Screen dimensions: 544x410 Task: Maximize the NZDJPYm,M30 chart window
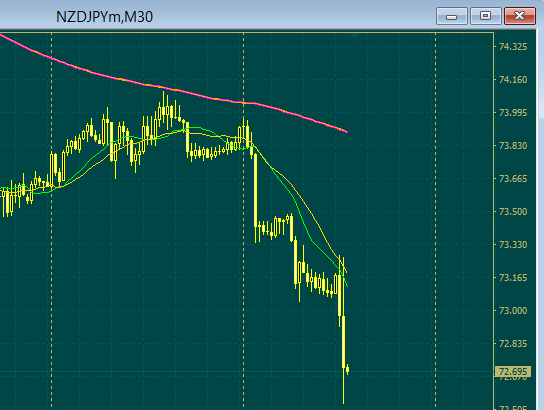point(485,16)
